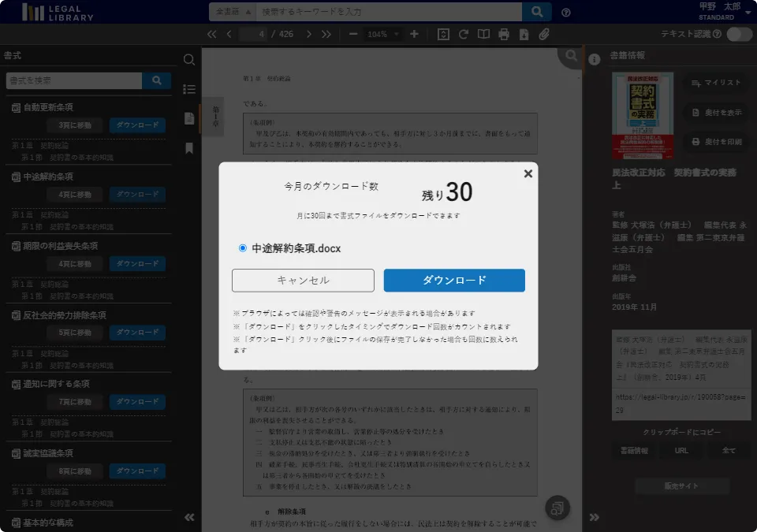
Task: Click the LEGAL LIBRARY logo
Action: (58, 12)
